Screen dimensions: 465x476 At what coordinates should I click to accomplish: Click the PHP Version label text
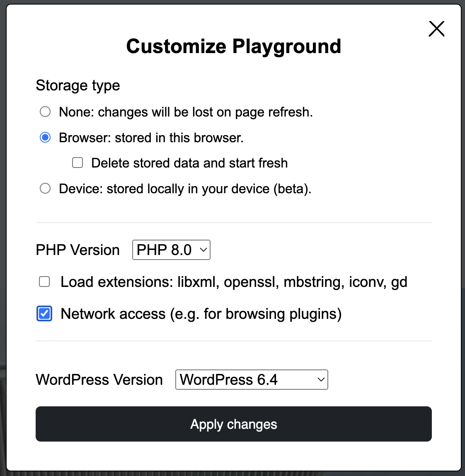tap(77, 250)
